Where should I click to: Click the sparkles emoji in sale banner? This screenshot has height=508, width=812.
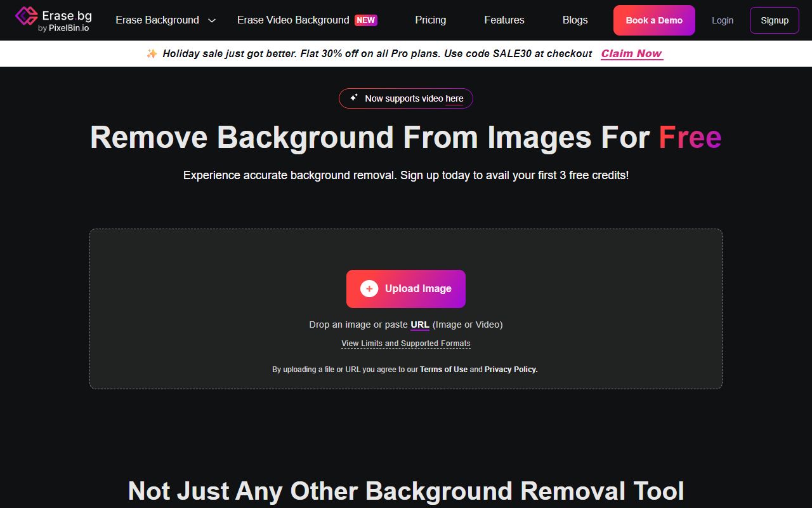click(152, 54)
